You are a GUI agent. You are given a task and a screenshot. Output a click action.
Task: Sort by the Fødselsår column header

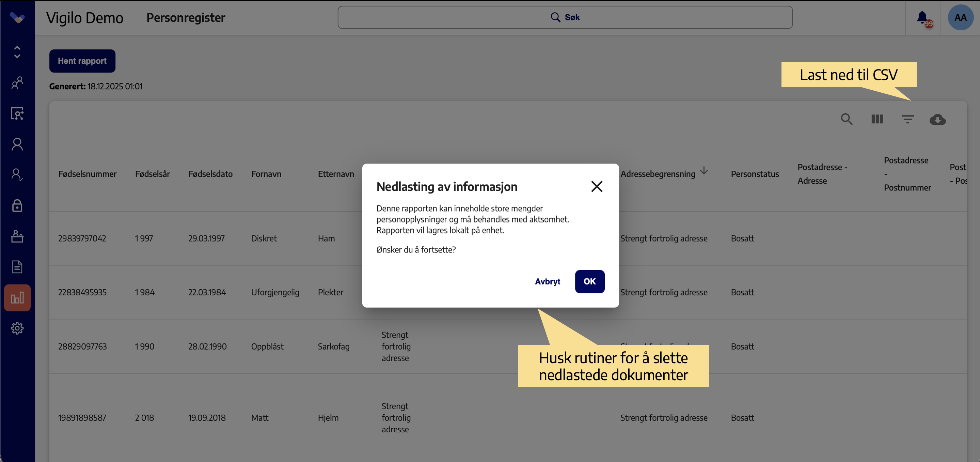(x=152, y=174)
